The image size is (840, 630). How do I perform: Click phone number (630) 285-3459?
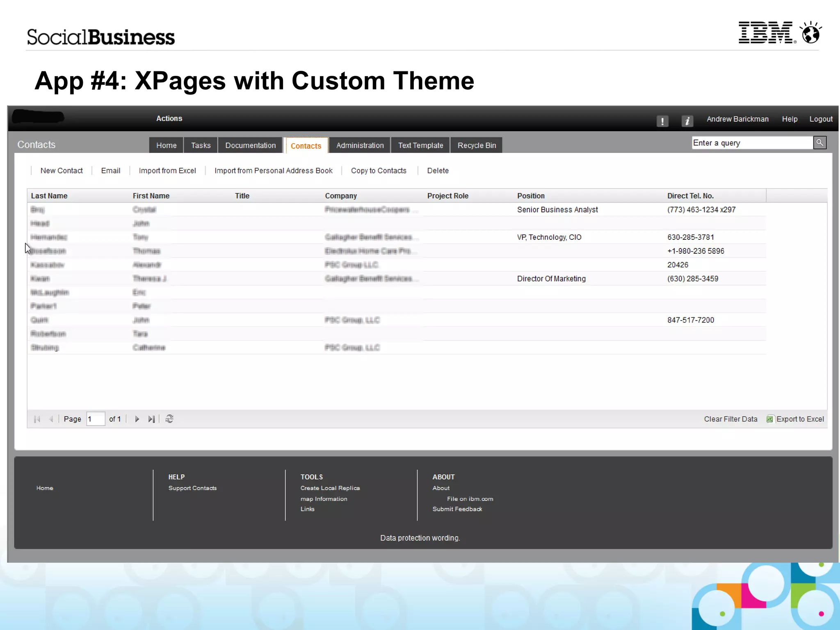point(693,278)
